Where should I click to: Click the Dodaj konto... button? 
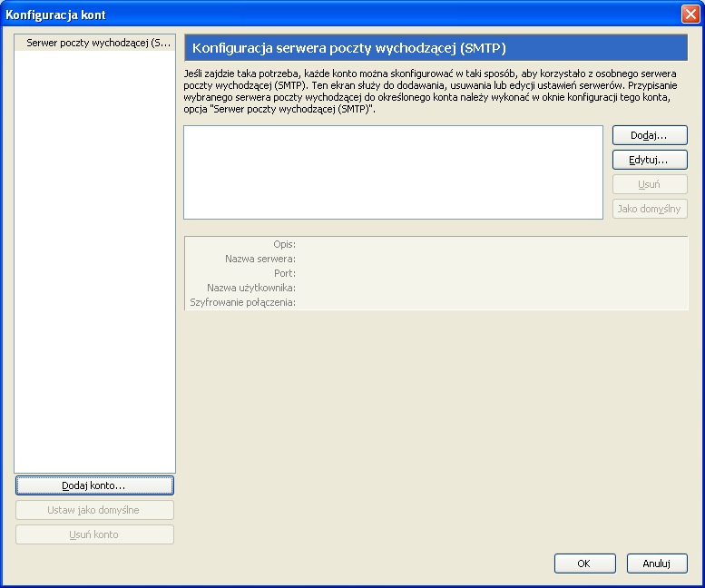(94, 485)
